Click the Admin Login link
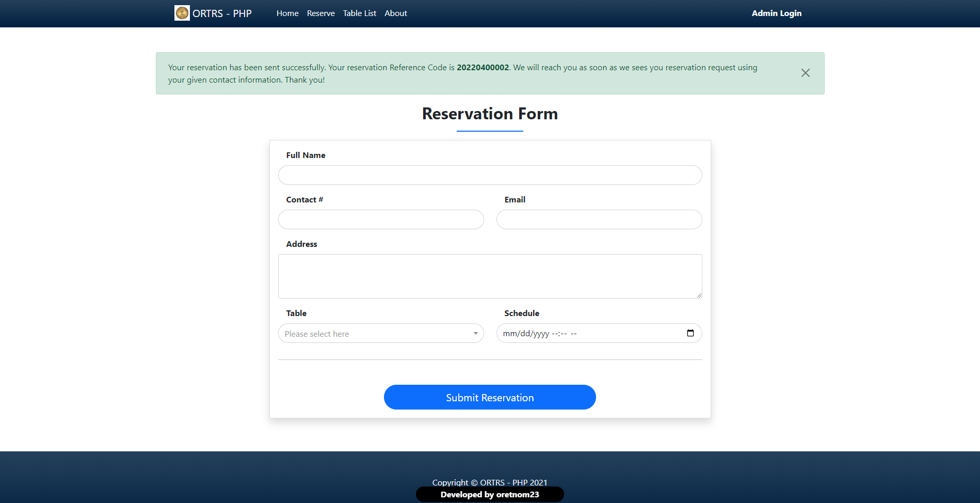This screenshot has width=980, height=503. (x=776, y=13)
